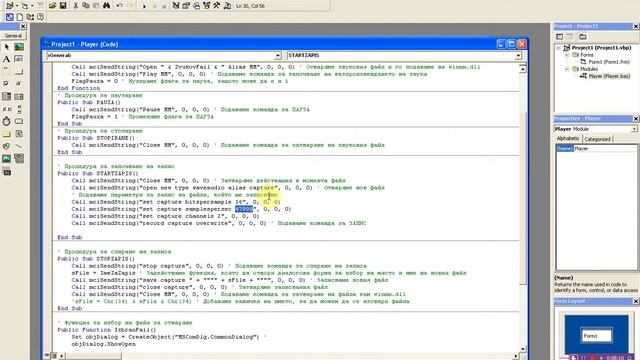Open Project Explorer from the toolbar
This screenshot has width=640, height=360.
(x=176, y=6)
